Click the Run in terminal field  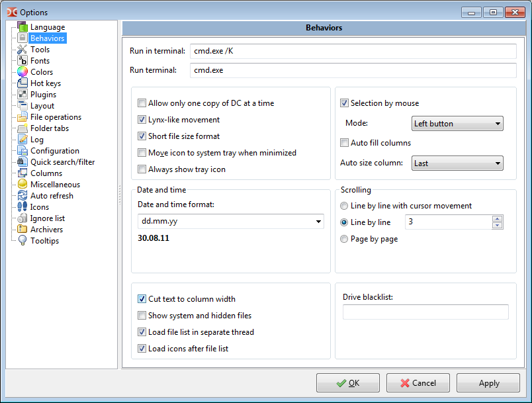tap(353, 51)
